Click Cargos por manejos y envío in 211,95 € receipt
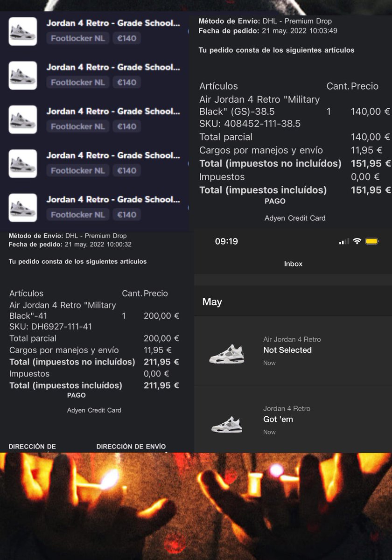 click(x=64, y=350)
